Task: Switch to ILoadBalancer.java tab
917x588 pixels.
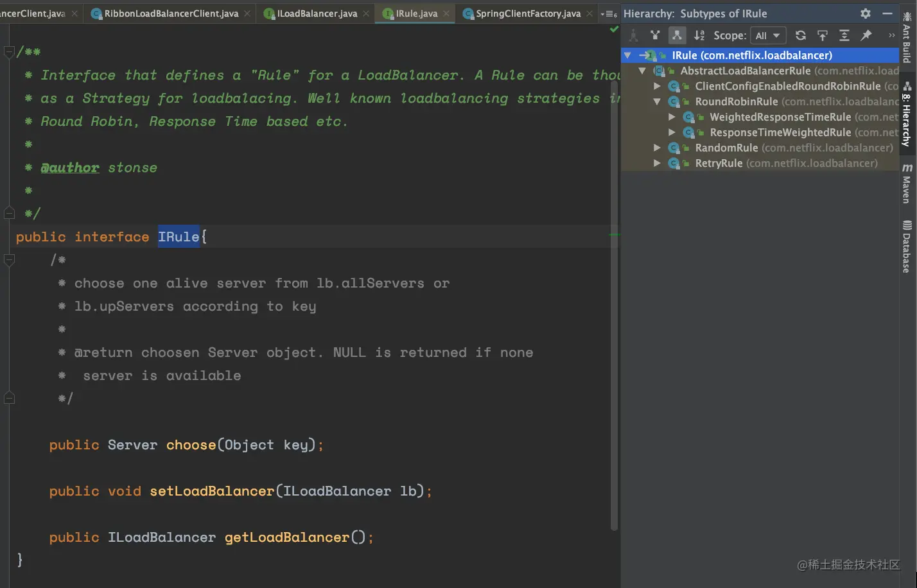Action: click(317, 13)
